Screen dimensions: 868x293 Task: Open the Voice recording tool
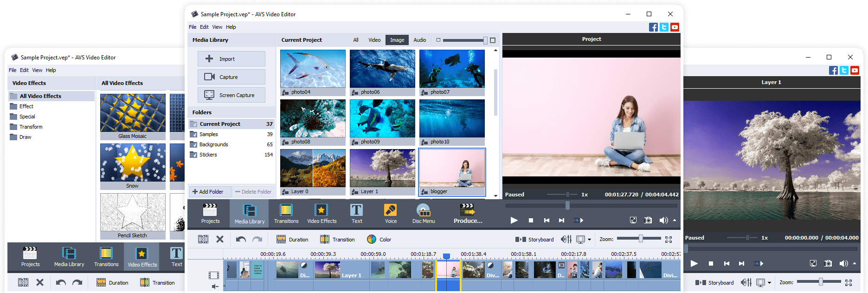391,214
